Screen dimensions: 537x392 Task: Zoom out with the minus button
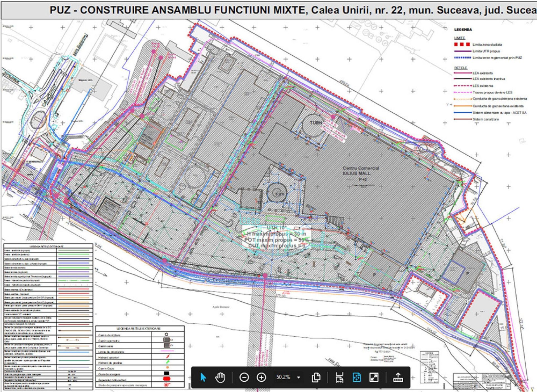[244, 377]
